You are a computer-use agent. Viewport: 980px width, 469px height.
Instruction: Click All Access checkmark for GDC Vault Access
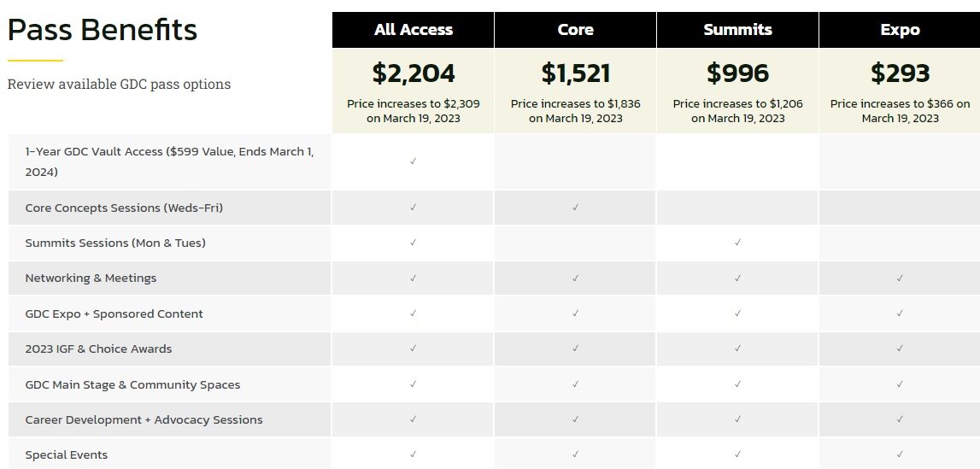pos(413,161)
